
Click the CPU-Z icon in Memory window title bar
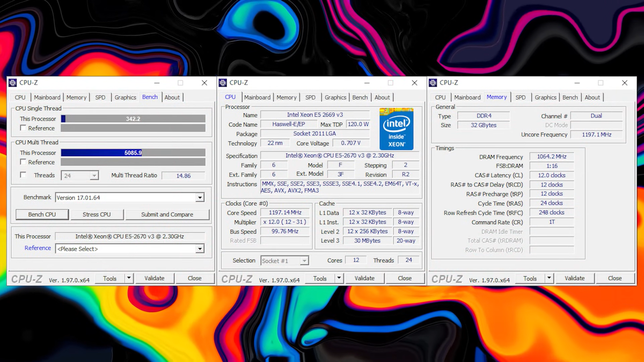434,83
